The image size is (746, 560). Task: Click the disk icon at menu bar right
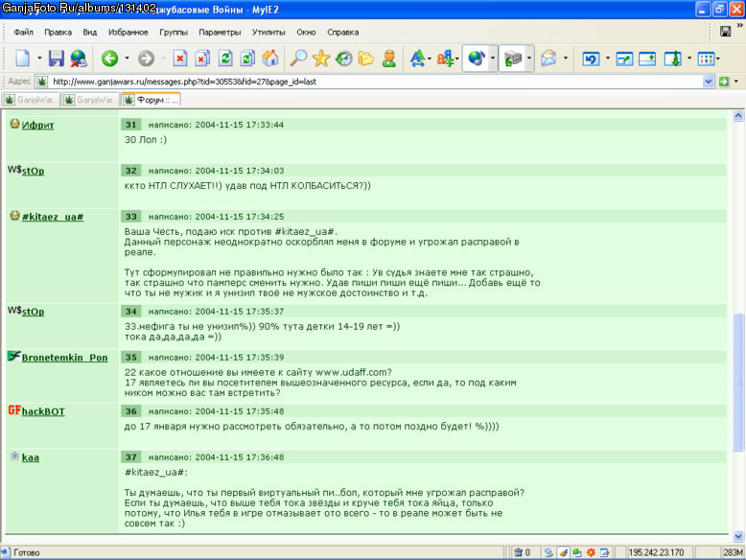(725, 32)
